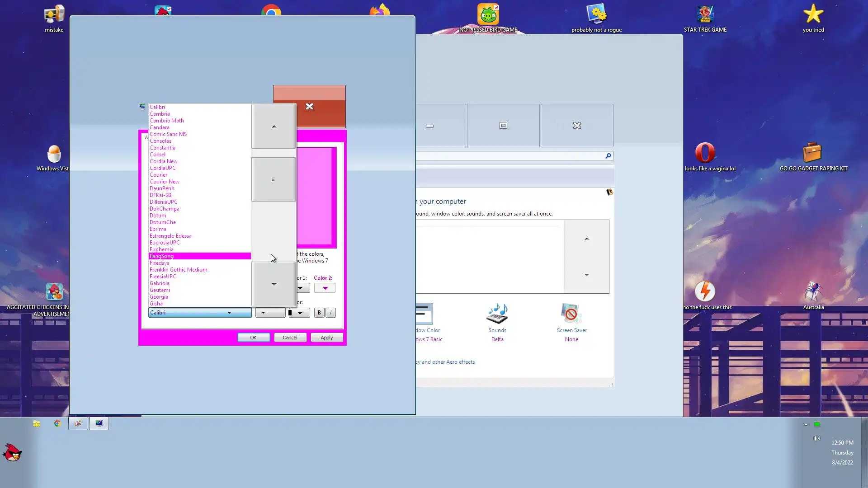The width and height of the screenshot is (868, 488).
Task: Select Franklin Gothic Medium font entry
Action: click(x=179, y=270)
